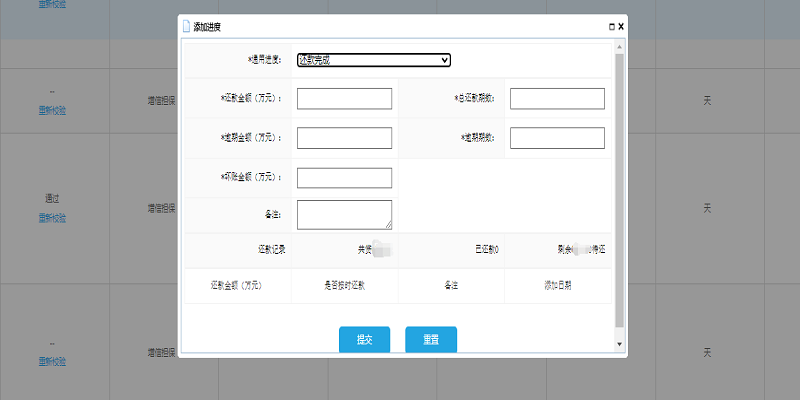Click the dialog vertical scrollbar thumb
800x400 pixels.
[619, 190]
